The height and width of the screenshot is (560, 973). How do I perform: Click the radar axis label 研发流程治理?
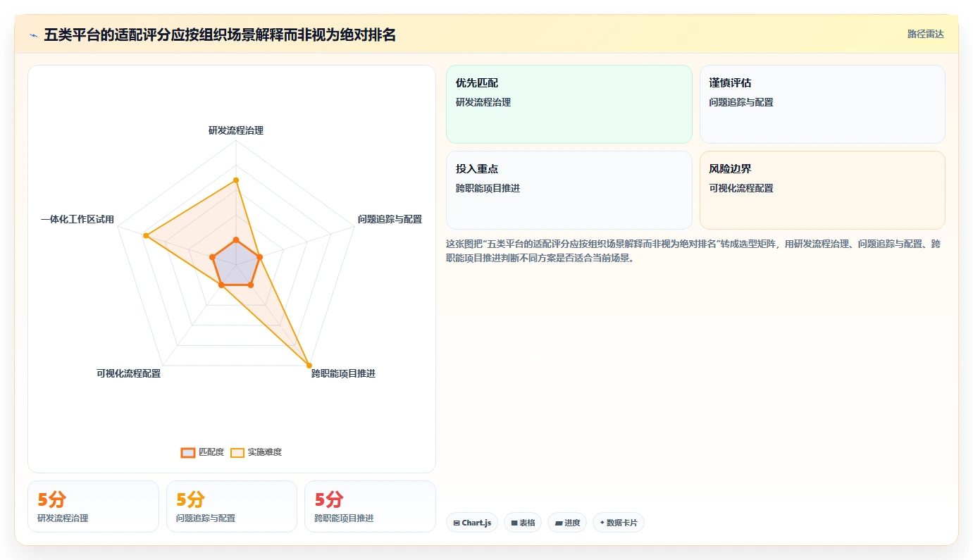(x=236, y=130)
